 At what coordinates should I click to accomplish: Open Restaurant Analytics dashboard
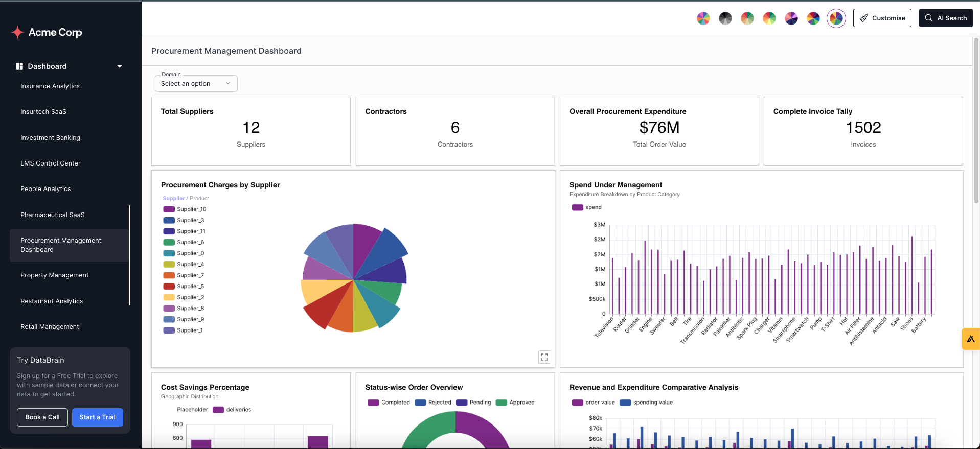coord(52,301)
